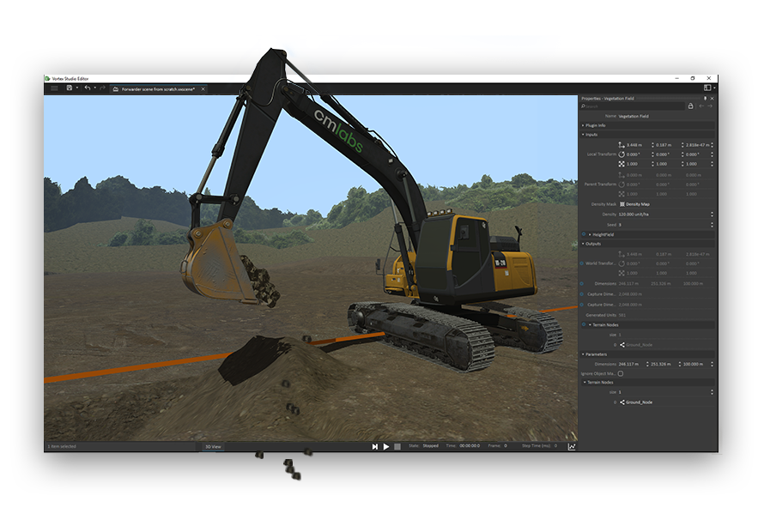Open the Vortex Studio hamburger menu

55,88
